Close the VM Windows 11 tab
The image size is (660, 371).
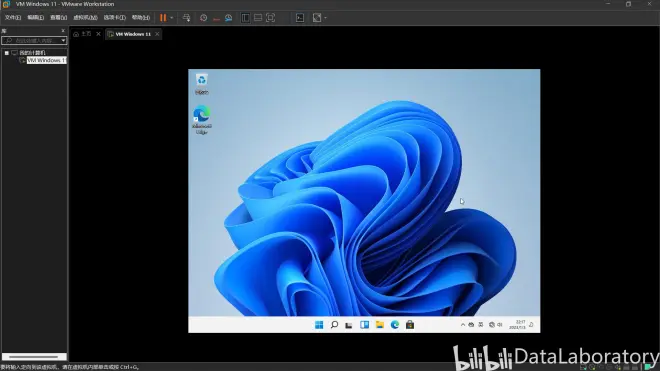157,34
